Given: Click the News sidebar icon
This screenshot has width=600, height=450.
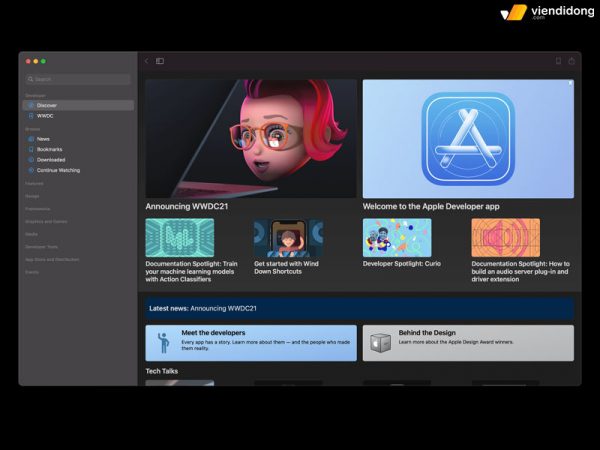Looking at the screenshot, I should [x=31, y=139].
